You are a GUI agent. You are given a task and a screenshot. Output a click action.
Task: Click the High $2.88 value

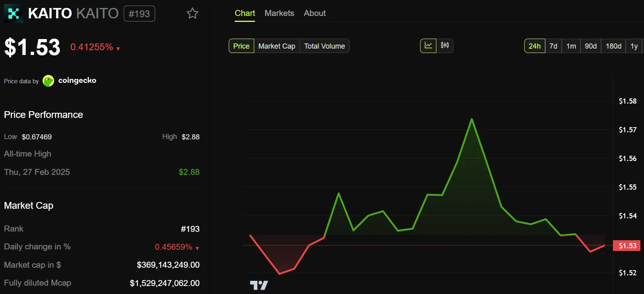tap(191, 137)
